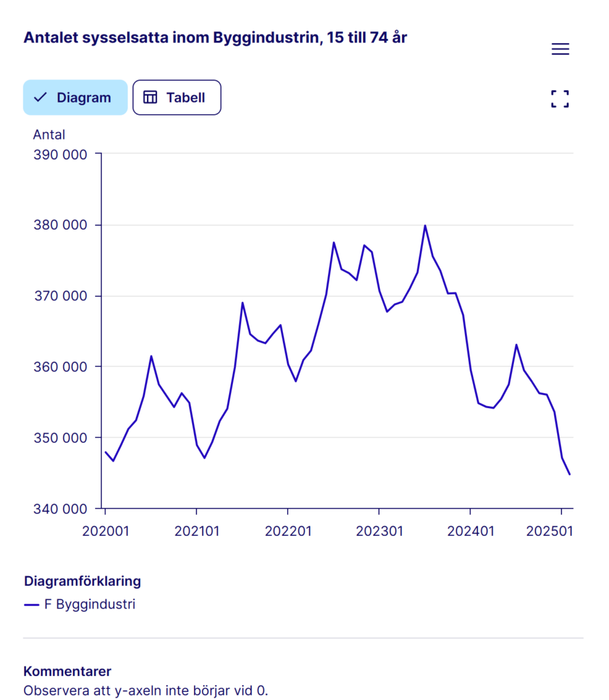Click the 390 000 y-axis label
609x700 pixels.
pyautogui.click(x=60, y=154)
